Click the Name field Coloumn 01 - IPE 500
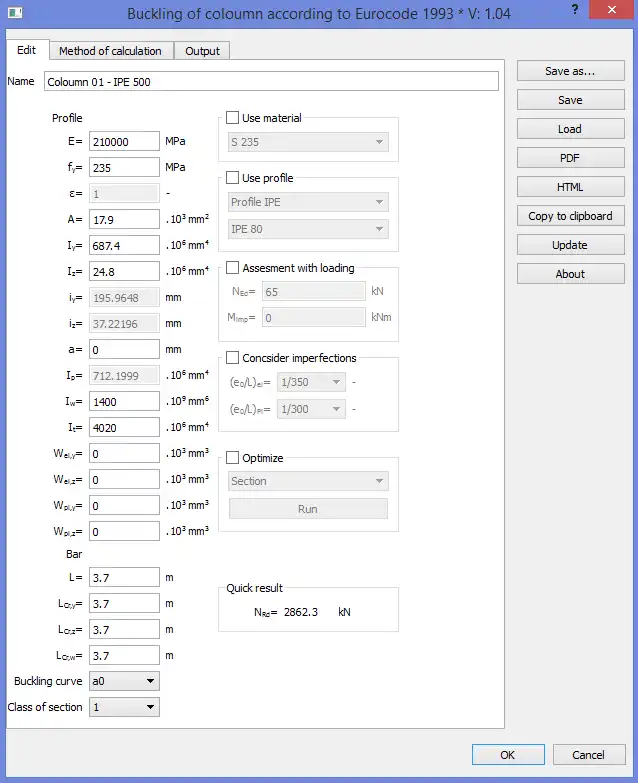The image size is (638, 783). point(272,81)
